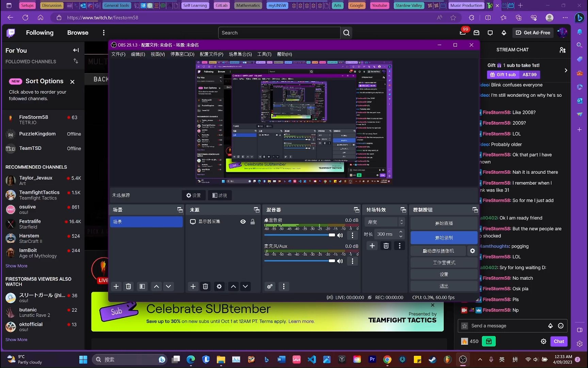The height and width of the screenshot is (368, 588).
Task: Click 开始录制 start recording button
Action: click(444, 238)
